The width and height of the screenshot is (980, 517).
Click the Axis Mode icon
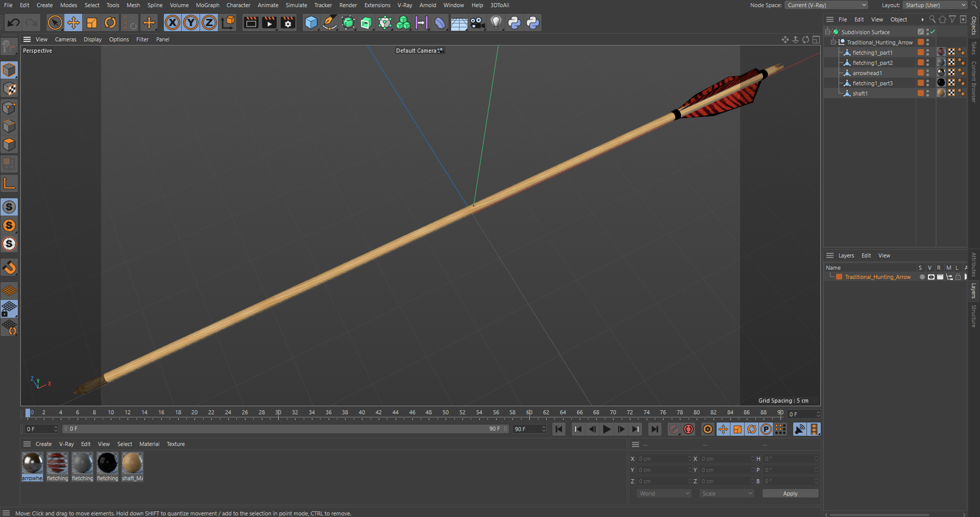9,183
